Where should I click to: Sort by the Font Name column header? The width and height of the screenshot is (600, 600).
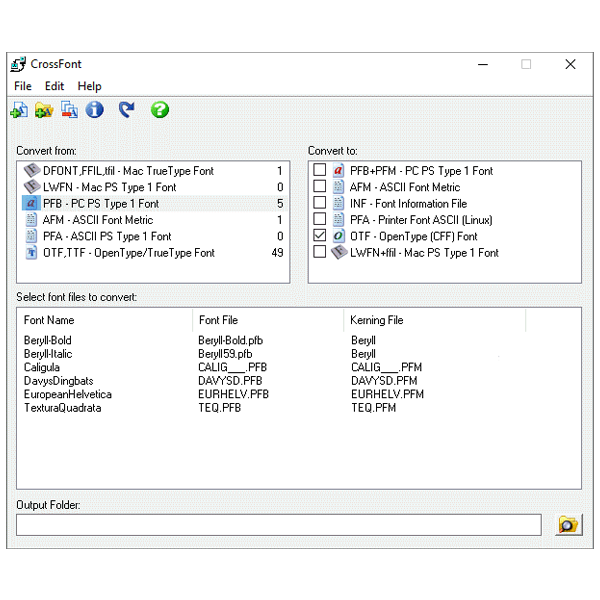click(x=104, y=320)
